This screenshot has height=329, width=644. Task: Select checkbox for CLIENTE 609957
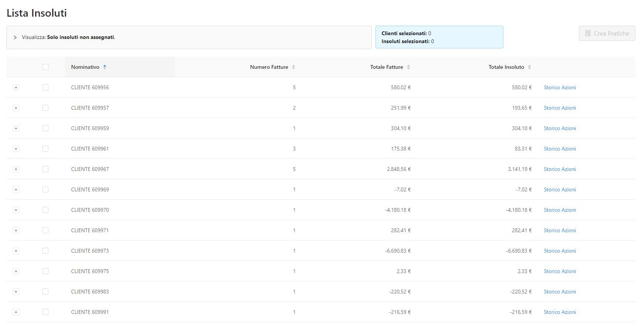(x=45, y=108)
